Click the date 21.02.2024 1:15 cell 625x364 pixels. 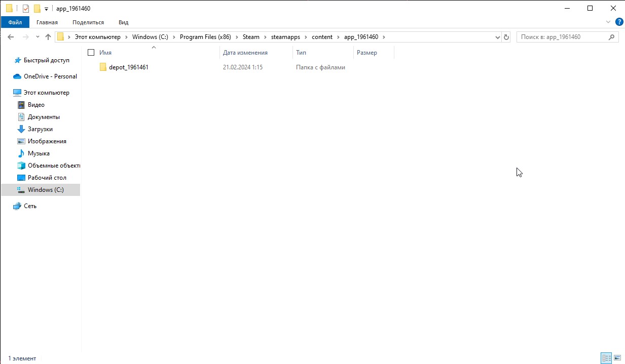pyautogui.click(x=243, y=67)
